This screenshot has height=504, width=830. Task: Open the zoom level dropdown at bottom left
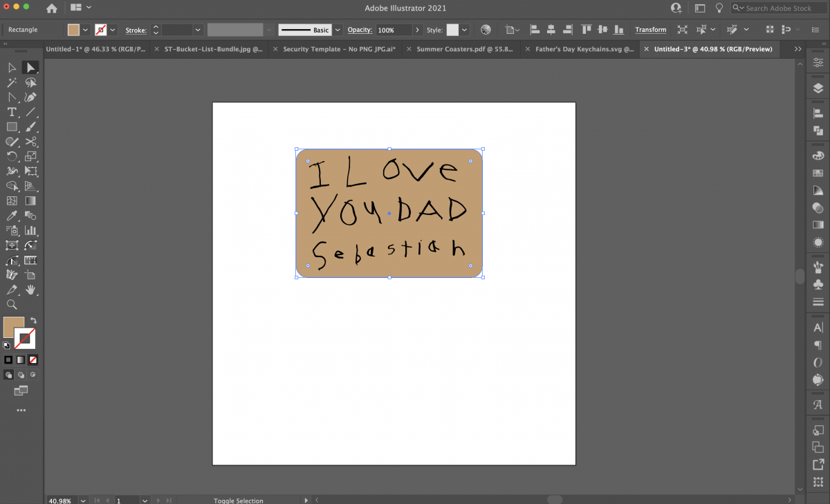point(82,500)
